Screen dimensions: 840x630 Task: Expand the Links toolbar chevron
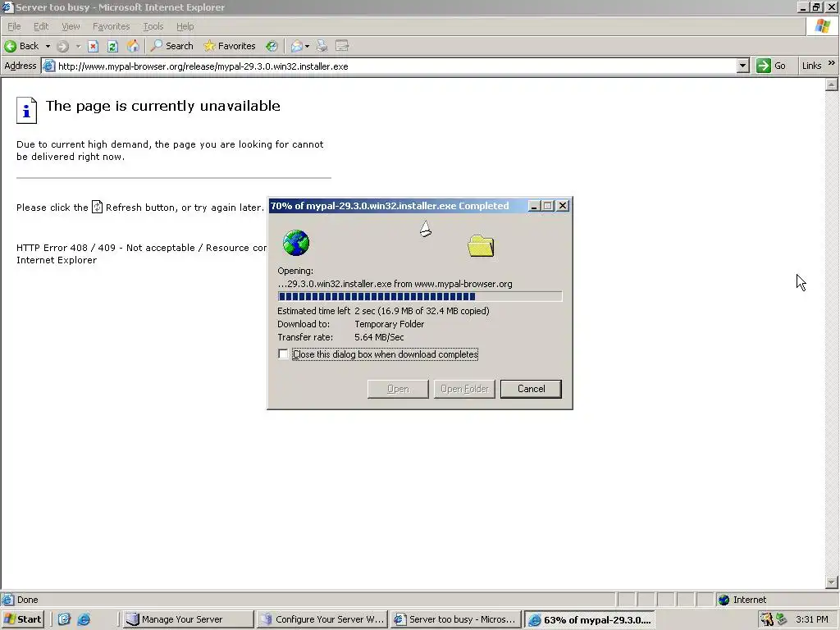pos(832,63)
